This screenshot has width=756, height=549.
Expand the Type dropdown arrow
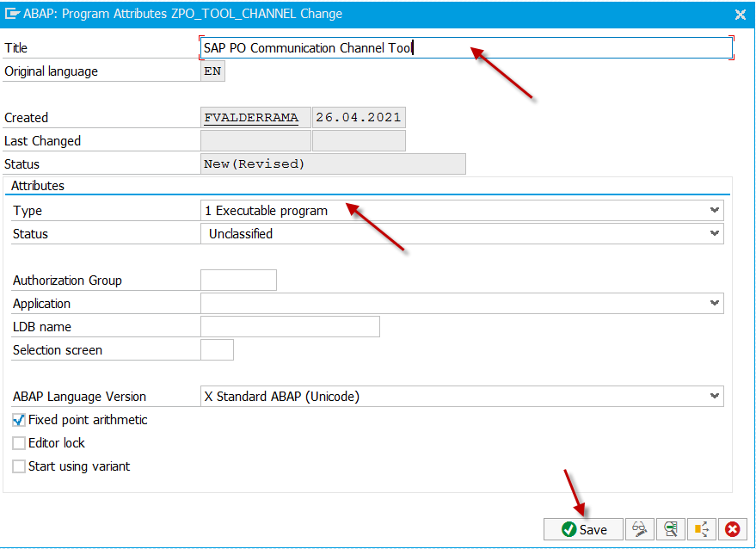coord(715,210)
